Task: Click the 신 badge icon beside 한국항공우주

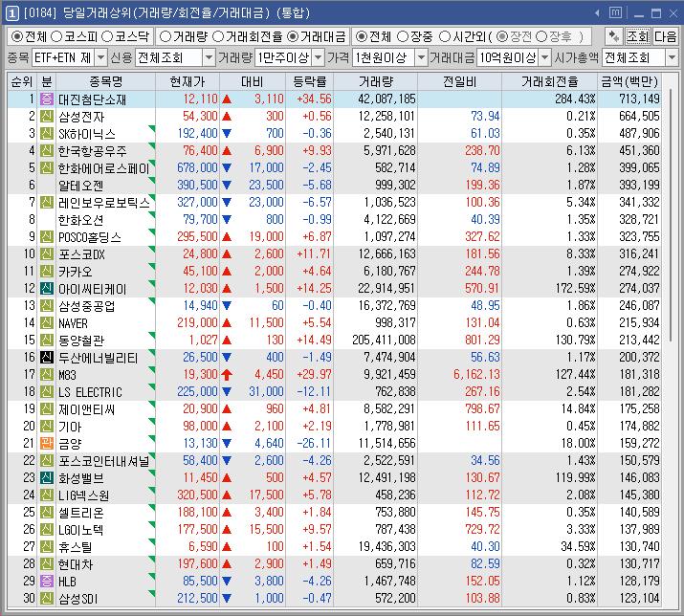Action: [x=47, y=150]
